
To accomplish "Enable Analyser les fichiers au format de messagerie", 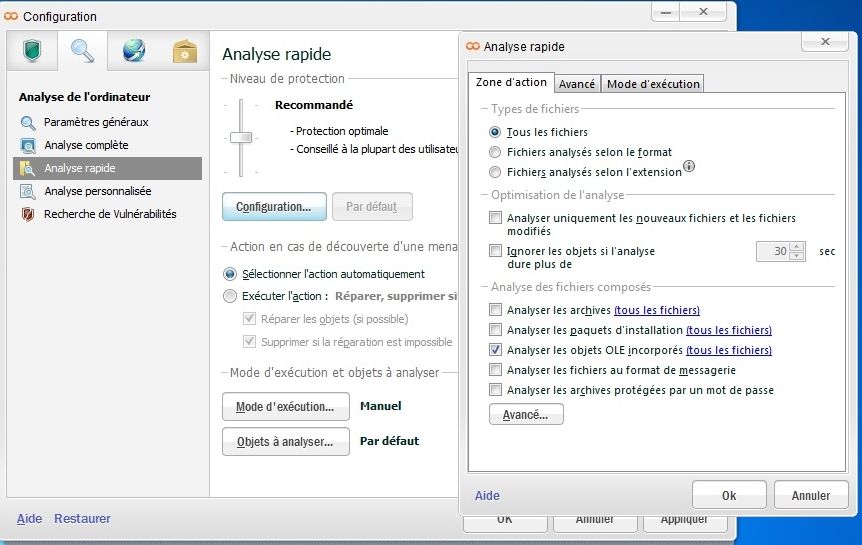I will coord(495,370).
